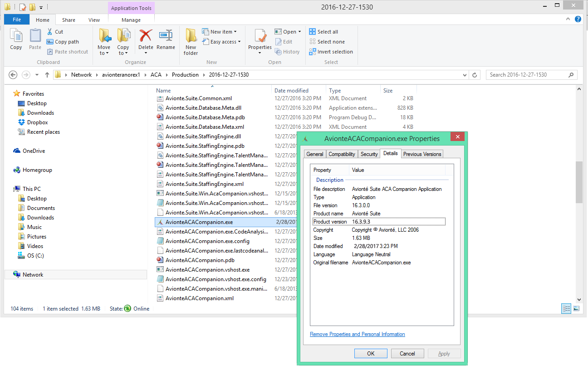
Task: Switch to the Manage ribbon tab
Action: pos(131,20)
